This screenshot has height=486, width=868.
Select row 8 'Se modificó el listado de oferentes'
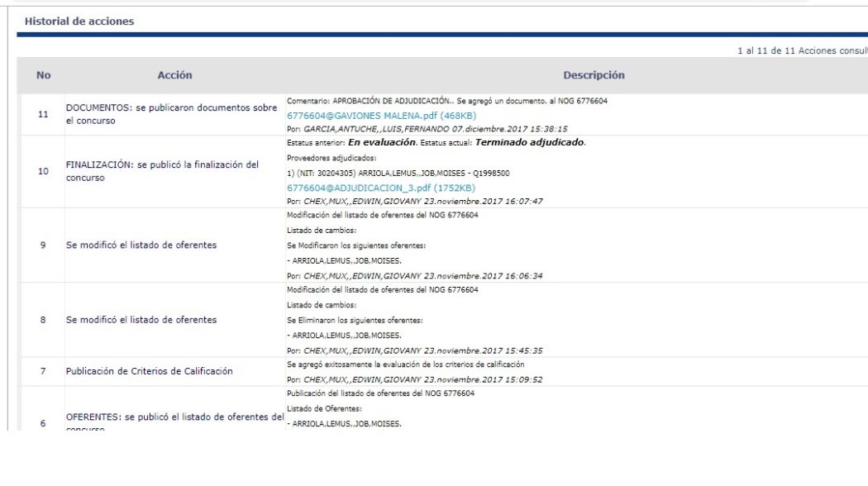pyautogui.click(x=141, y=320)
